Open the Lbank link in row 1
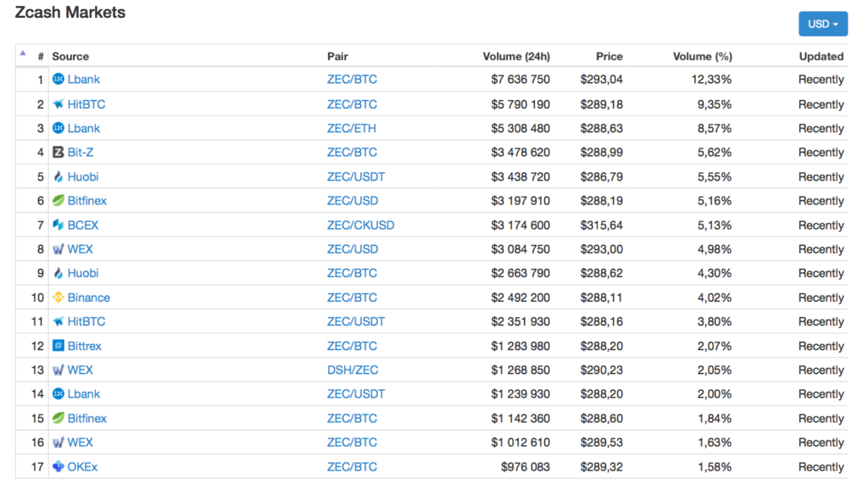 84,79
